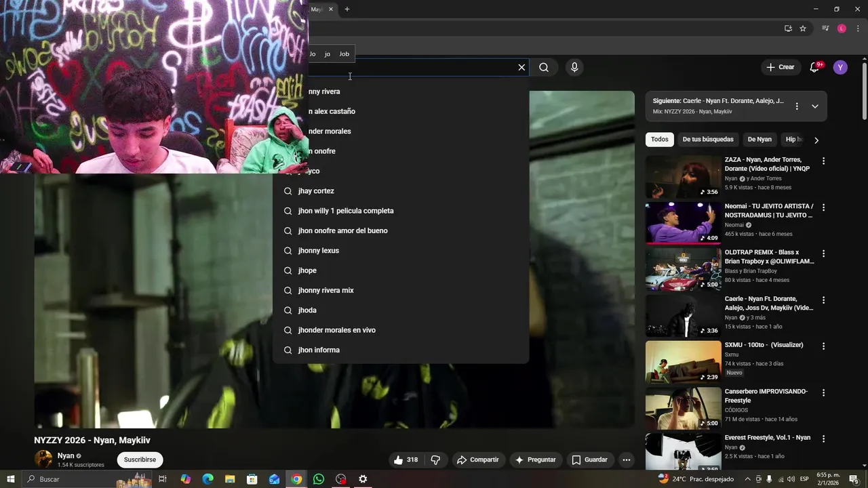This screenshot has width=868, height=488.
Task: Open the Nyan channel name link
Action: tap(66, 455)
